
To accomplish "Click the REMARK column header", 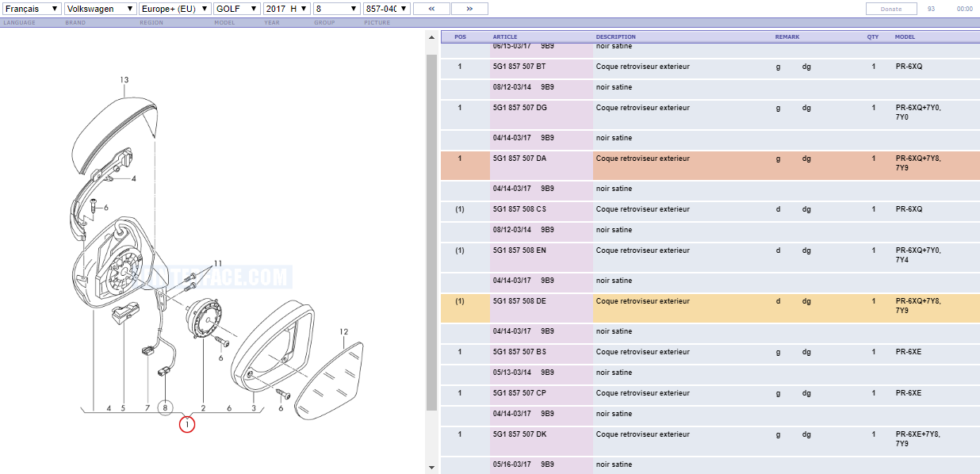I will coord(787,37).
